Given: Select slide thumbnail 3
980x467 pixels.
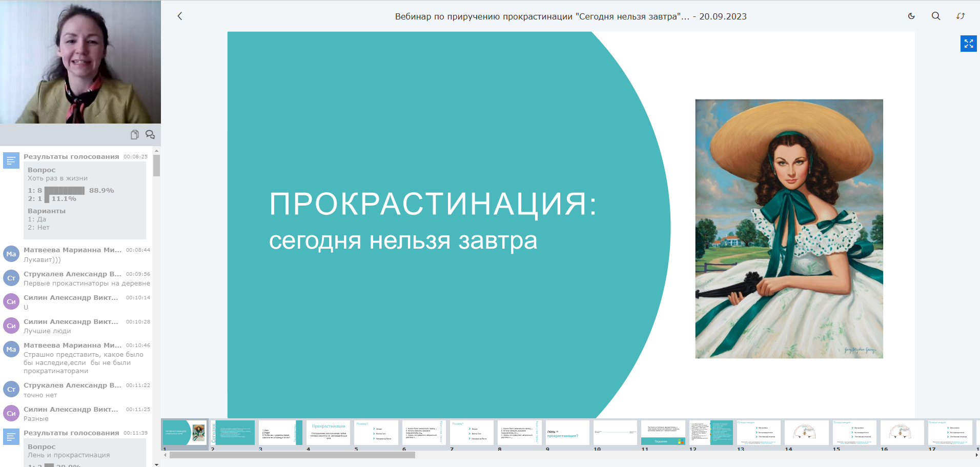Looking at the screenshot, I should (280, 432).
